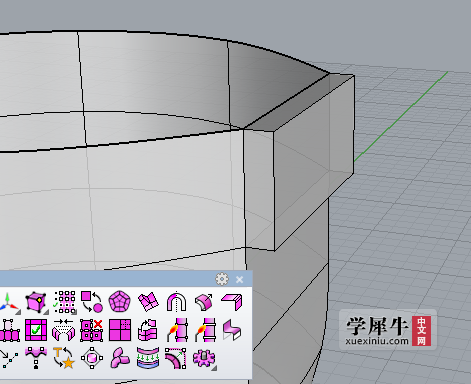Select the rotate extracted face icon
Screen dimensions: 471x384
[x=147, y=330]
